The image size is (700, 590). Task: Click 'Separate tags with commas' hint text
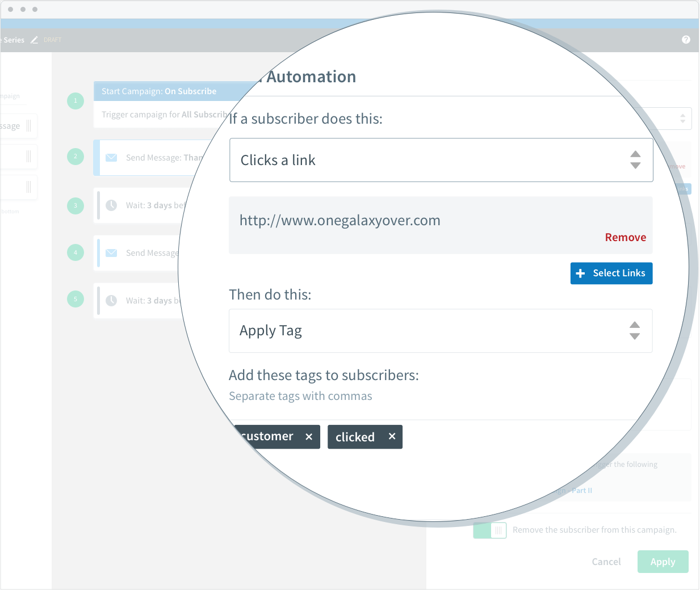coord(300,396)
